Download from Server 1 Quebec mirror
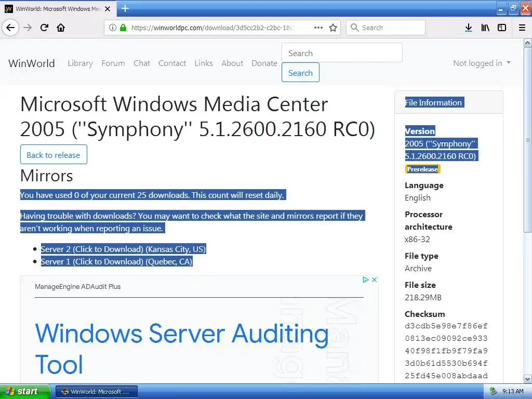This screenshot has height=399, width=532. point(116,262)
